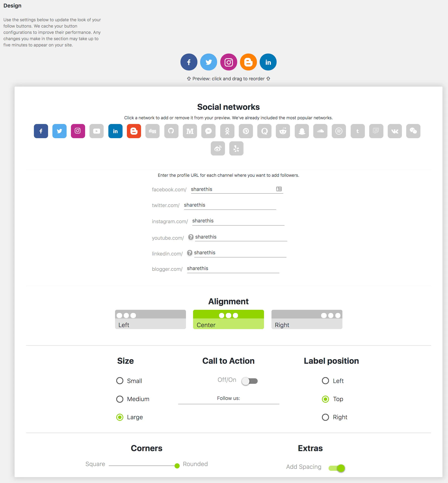
Task: Click the Spotify network icon
Action: 339,131
